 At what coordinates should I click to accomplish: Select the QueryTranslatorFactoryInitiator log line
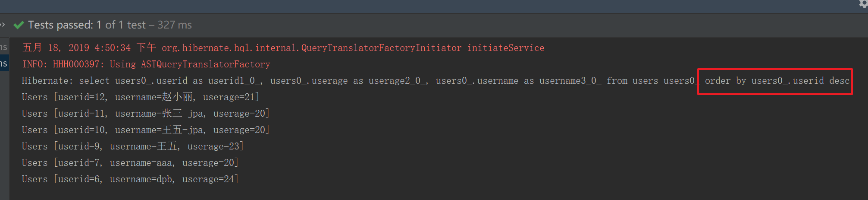(283, 48)
